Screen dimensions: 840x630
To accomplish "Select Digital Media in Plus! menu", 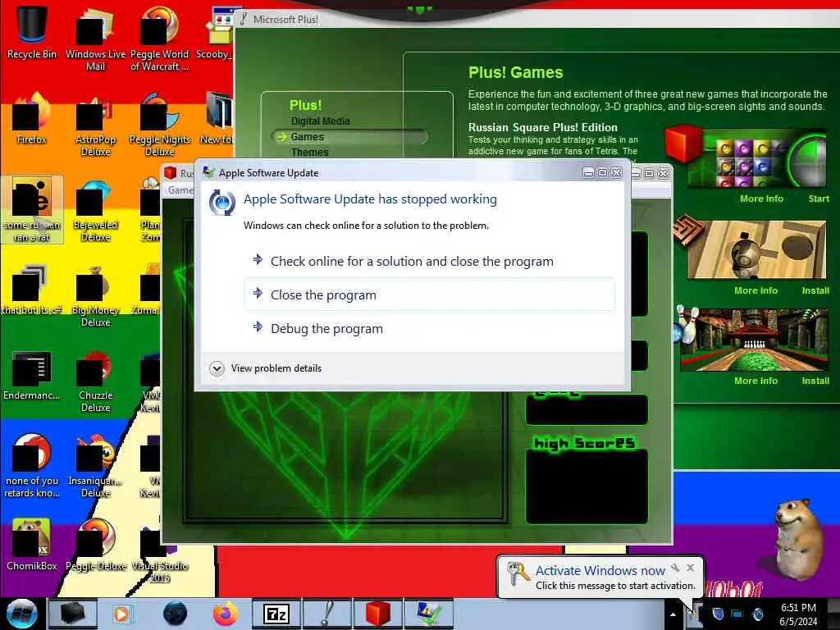I will [x=321, y=121].
